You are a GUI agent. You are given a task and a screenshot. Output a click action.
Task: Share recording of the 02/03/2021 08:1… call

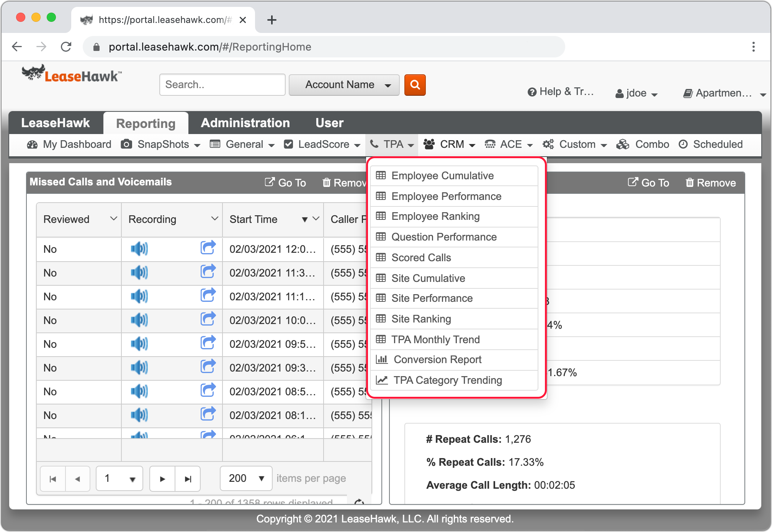point(208,414)
